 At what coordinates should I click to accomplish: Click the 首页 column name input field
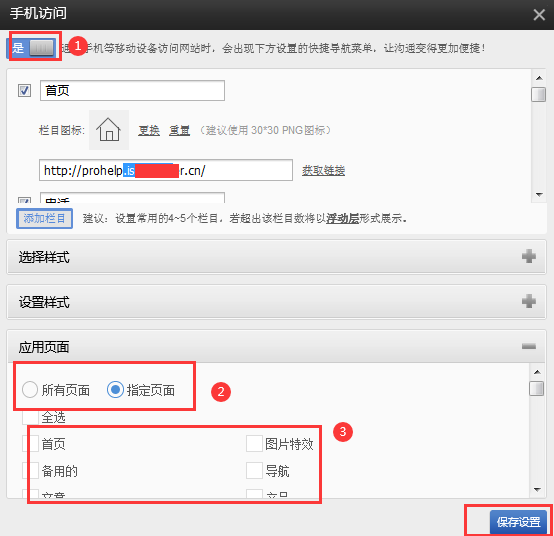[132, 90]
